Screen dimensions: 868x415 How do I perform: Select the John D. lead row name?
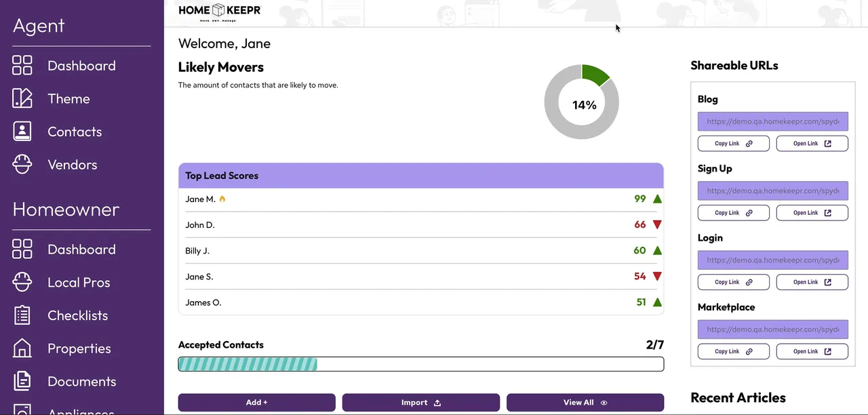(x=199, y=224)
